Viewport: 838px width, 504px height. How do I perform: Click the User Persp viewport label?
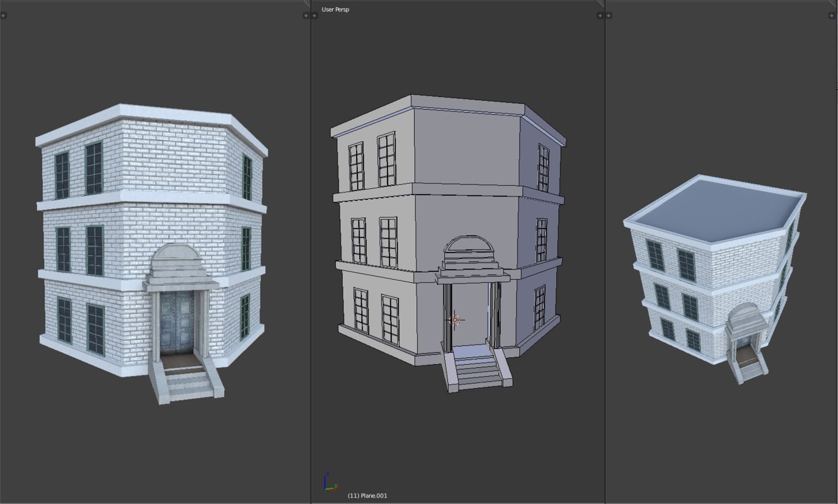pos(335,9)
